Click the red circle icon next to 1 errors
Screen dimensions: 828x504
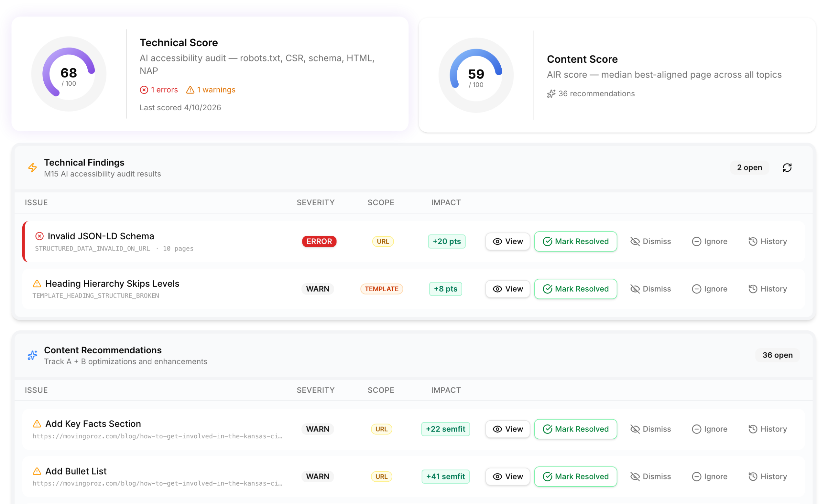click(144, 90)
